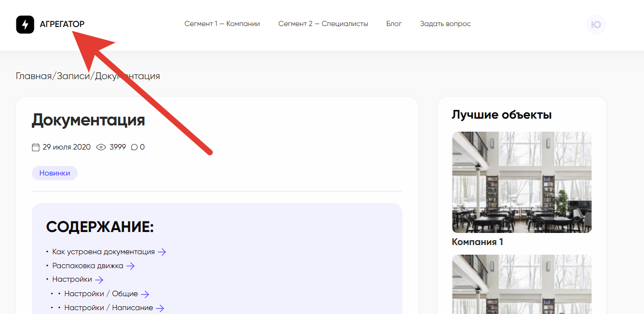Click arrow next to "Как устроена документация"

[162, 252]
